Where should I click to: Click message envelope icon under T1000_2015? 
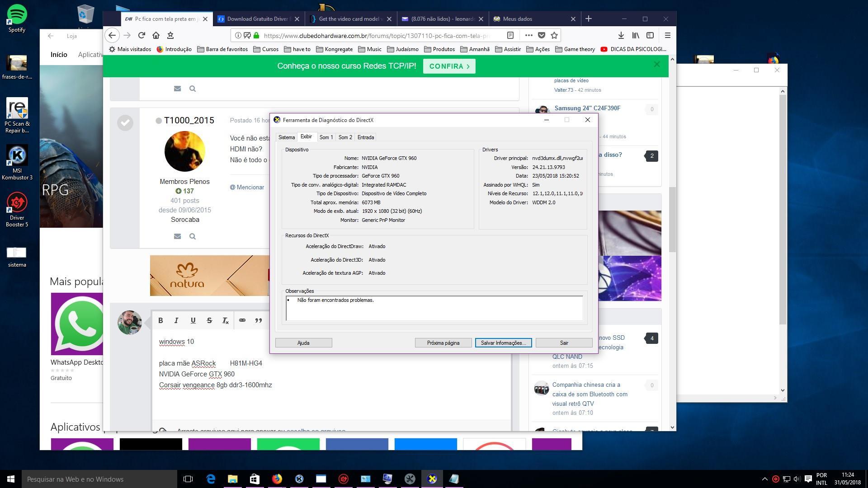point(177,236)
